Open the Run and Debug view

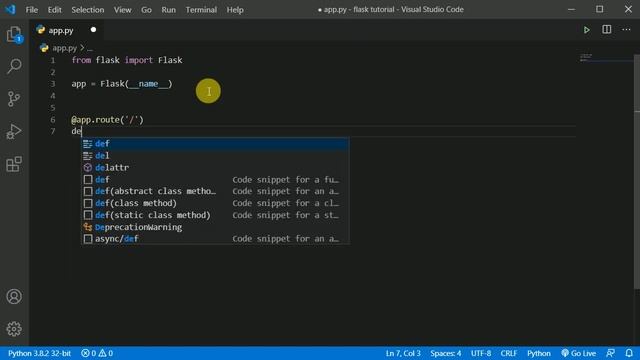pos(14,131)
